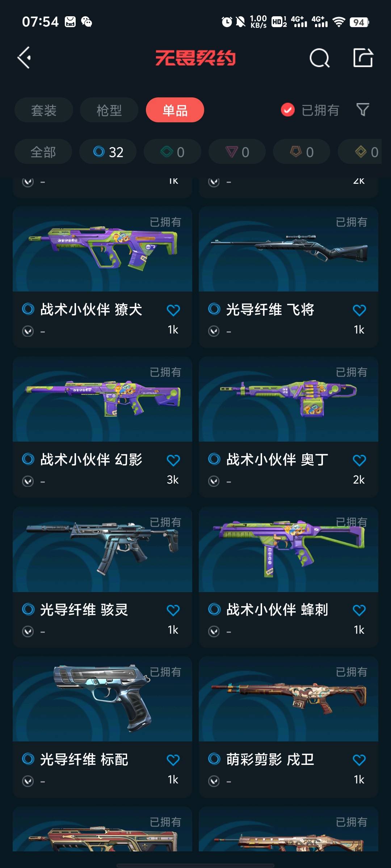This screenshot has width=391, height=868.
Task: Choose the orange pentagon tier filter
Action: pos(301,152)
